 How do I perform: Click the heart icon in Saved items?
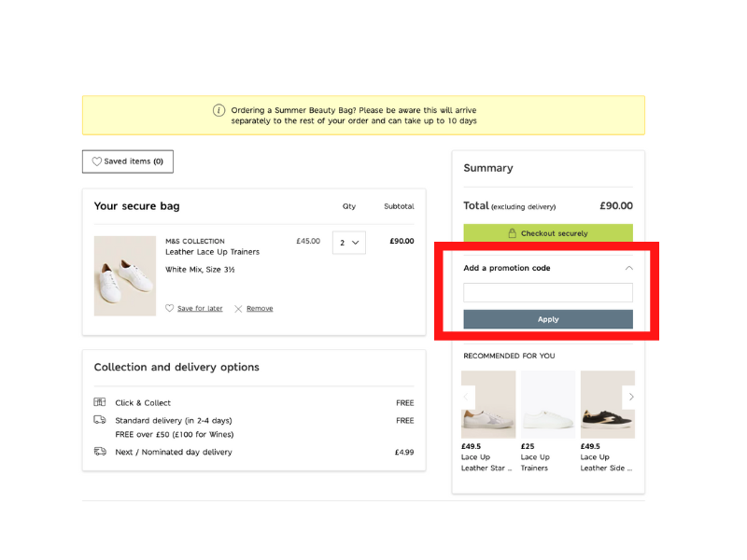tap(97, 161)
